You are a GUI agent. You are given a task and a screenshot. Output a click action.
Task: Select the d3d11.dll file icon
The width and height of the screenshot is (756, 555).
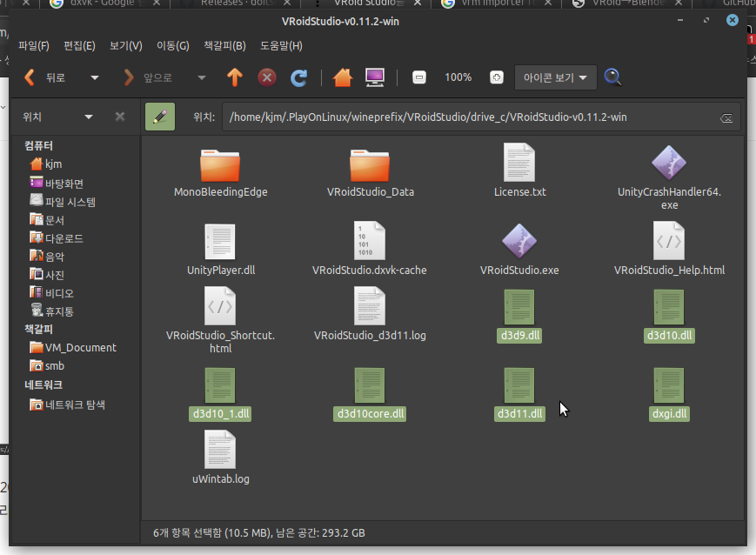519,385
